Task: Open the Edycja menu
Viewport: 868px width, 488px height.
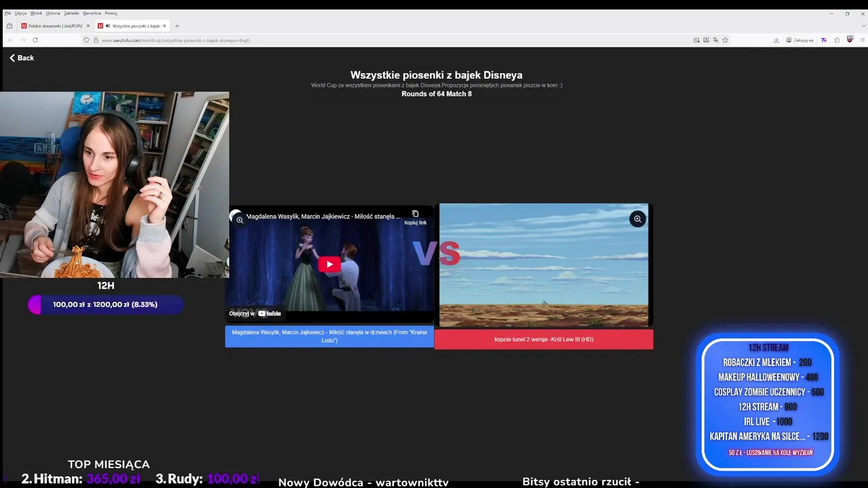Action: (20, 13)
